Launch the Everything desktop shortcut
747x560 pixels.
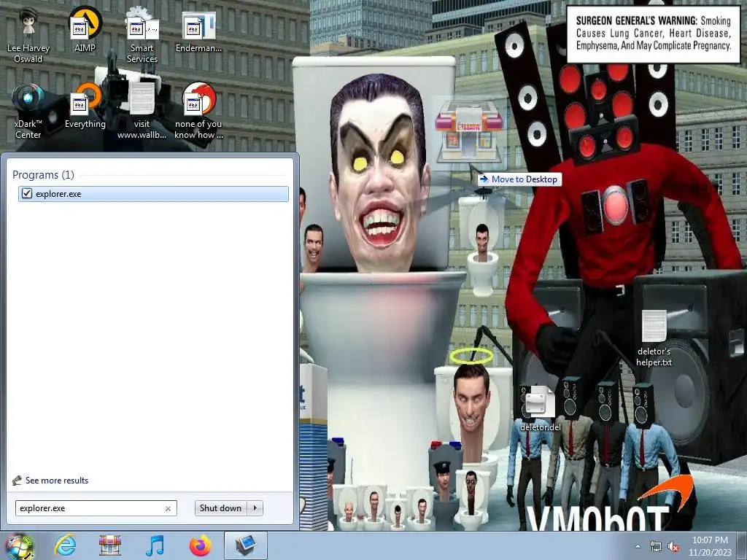click(85, 106)
